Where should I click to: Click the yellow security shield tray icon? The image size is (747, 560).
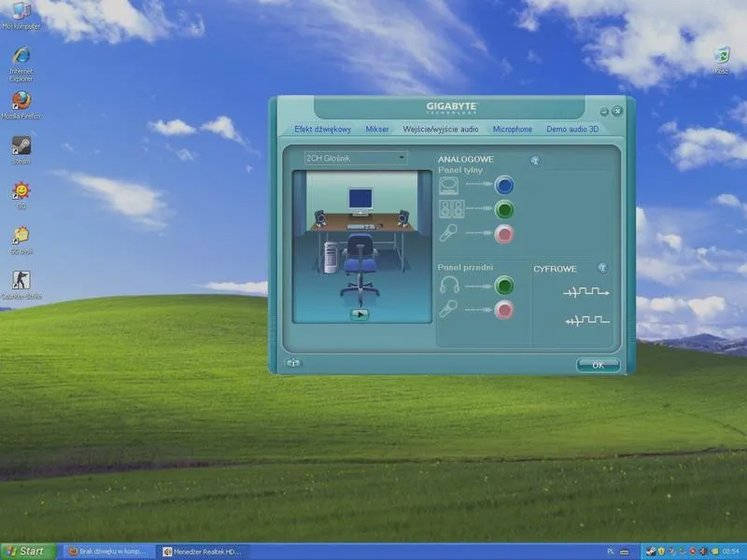pos(661,552)
